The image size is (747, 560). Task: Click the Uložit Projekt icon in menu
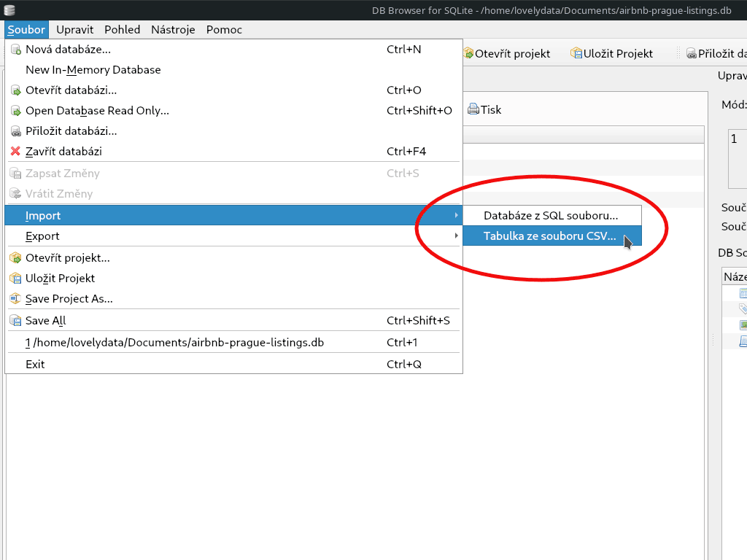pos(16,279)
